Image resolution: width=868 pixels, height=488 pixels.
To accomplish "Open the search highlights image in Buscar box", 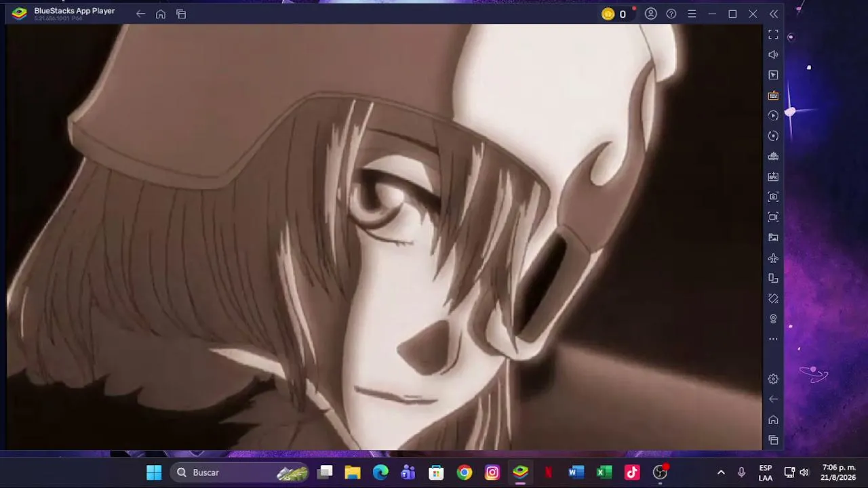I will click(292, 472).
